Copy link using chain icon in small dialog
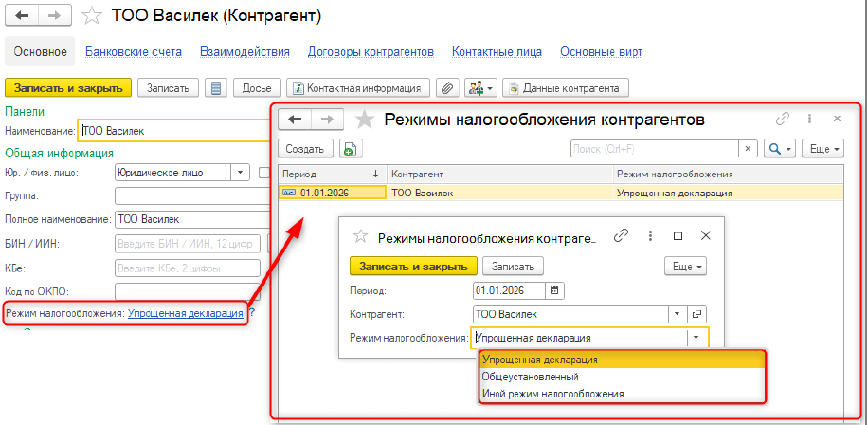The height and width of the screenshot is (425, 868). point(622,236)
